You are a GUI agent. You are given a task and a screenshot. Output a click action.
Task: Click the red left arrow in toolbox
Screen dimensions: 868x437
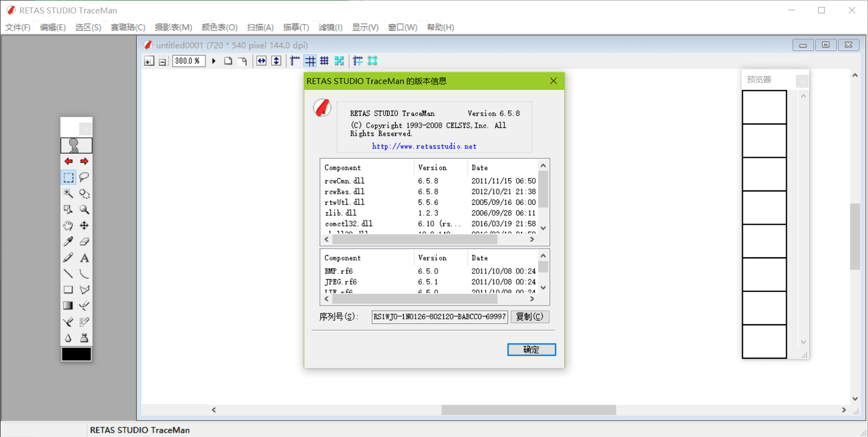coord(68,161)
